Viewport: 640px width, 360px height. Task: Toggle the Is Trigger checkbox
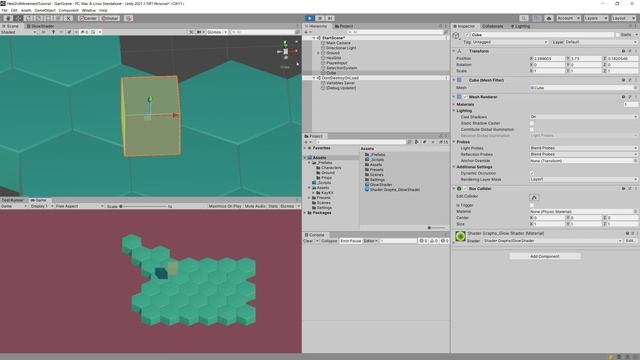click(x=532, y=205)
